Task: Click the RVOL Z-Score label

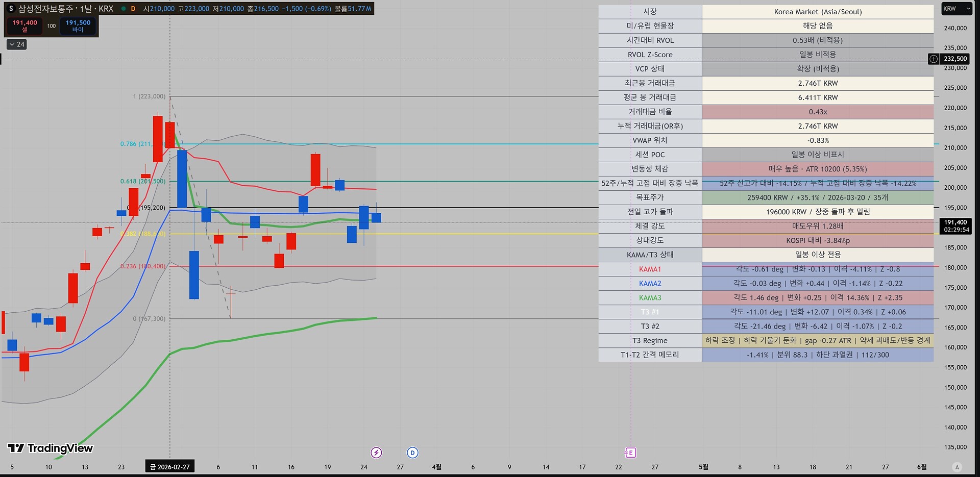Action: click(650, 55)
